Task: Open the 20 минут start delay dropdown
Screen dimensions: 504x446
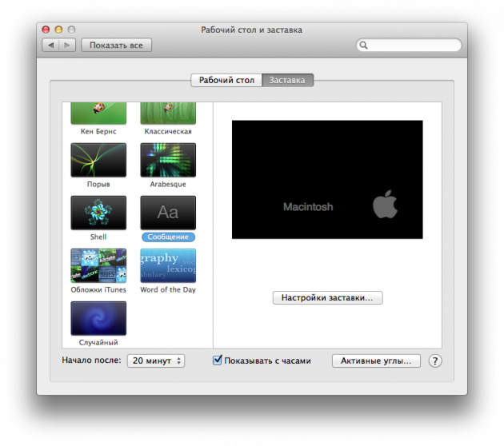Action: 156,361
